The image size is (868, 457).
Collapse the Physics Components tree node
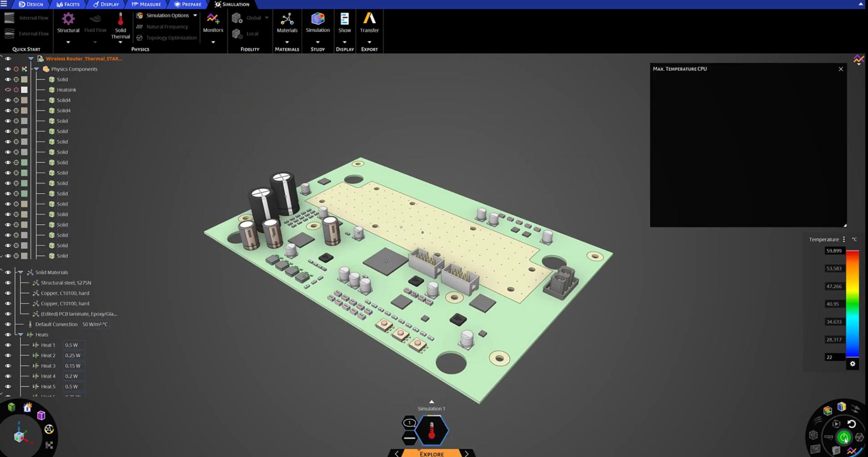pos(36,69)
